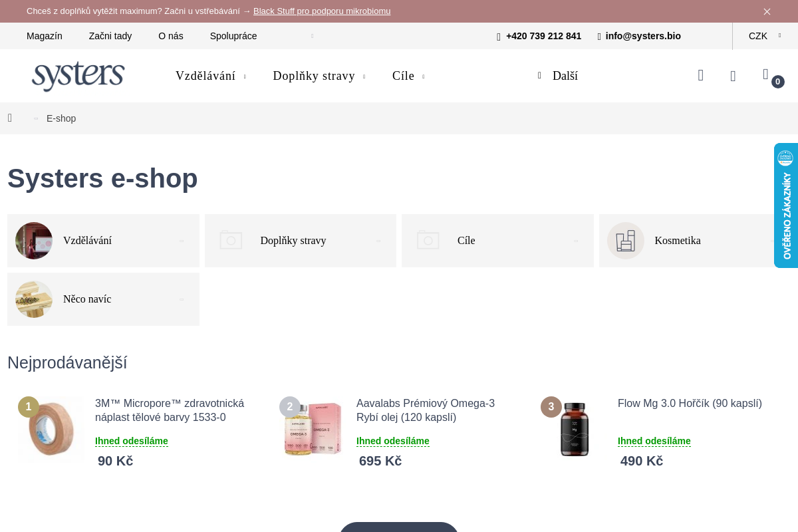Expand the Cíle navigation menu

408,76
